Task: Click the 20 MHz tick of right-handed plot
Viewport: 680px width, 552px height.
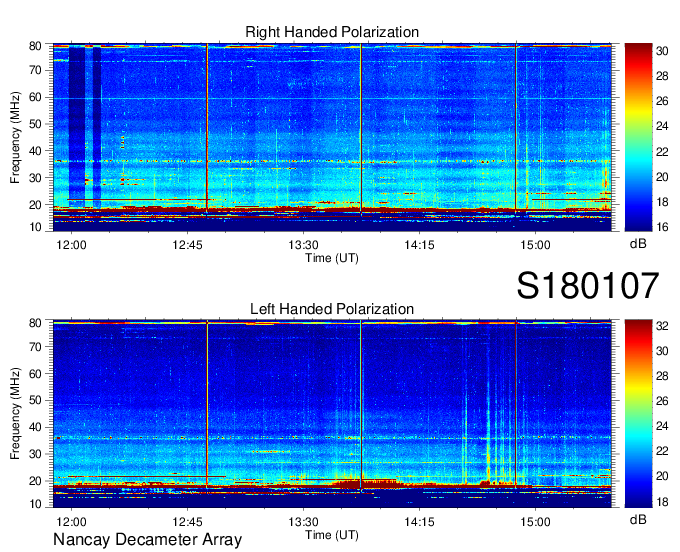Action: pos(35,205)
